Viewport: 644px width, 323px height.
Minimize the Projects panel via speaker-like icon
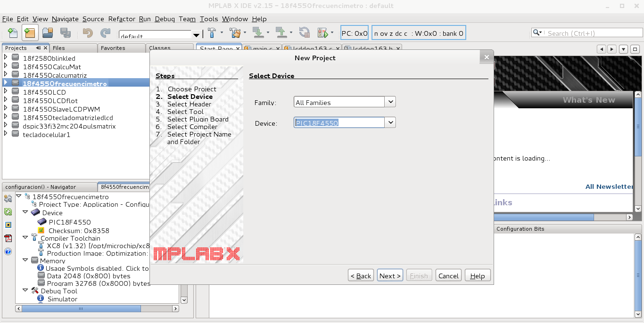coord(38,48)
